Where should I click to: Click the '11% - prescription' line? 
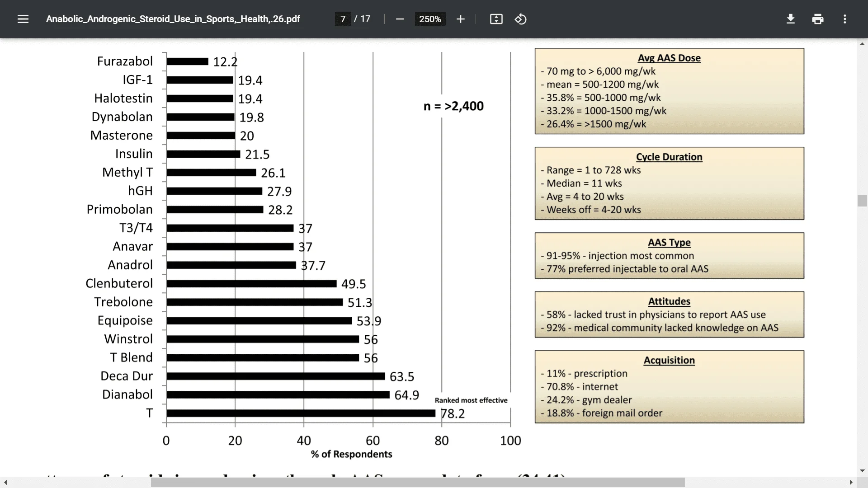(584, 374)
